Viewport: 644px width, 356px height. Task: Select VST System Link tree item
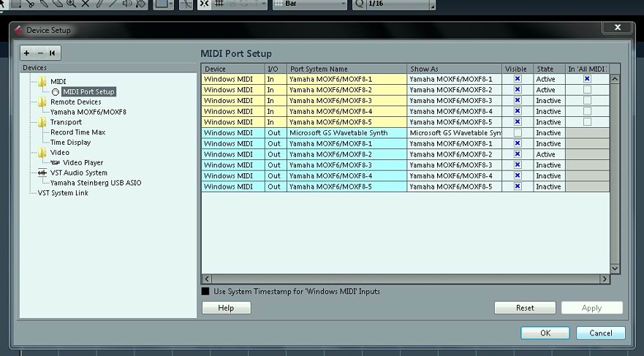tap(63, 193)
